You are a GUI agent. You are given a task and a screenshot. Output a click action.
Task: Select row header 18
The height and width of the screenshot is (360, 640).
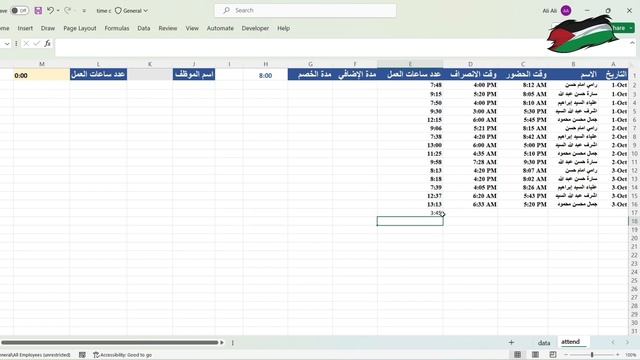[x=634, y=221]
